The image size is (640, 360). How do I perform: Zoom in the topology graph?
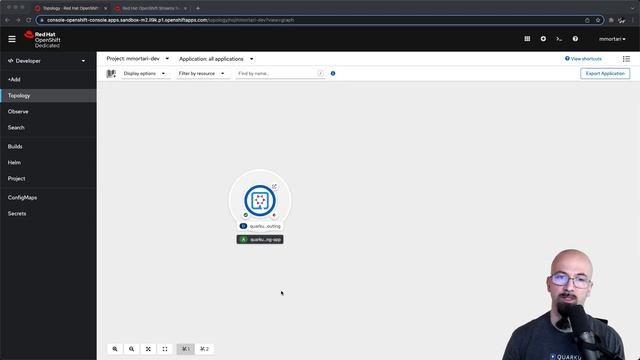tap(115, 349)
